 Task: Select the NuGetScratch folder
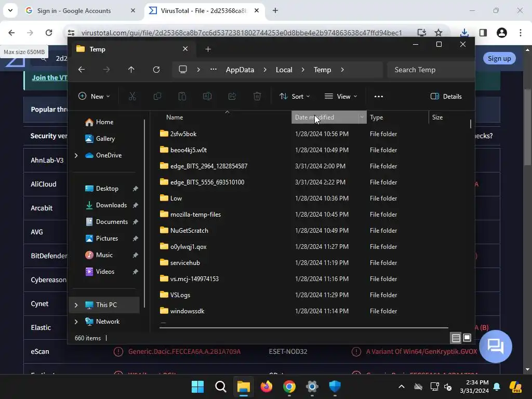pyautogui.click(x=189, y=230)
